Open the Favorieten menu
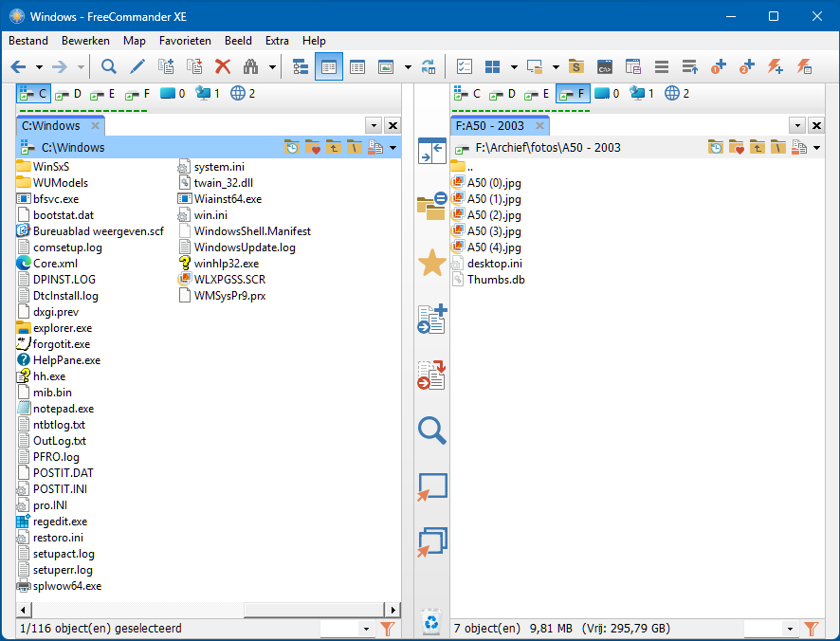840x641 pixels. click(185, 41)
